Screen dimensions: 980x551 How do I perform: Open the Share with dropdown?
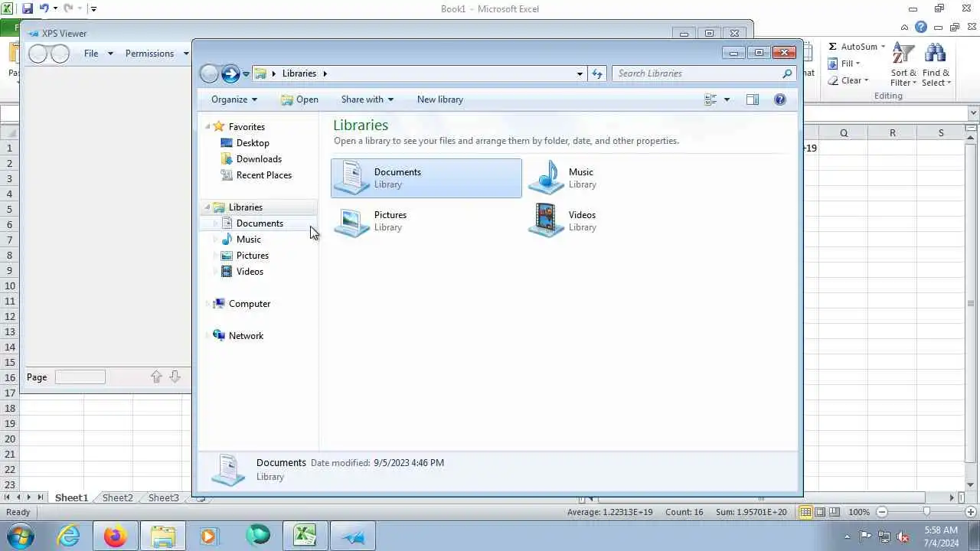367,99
